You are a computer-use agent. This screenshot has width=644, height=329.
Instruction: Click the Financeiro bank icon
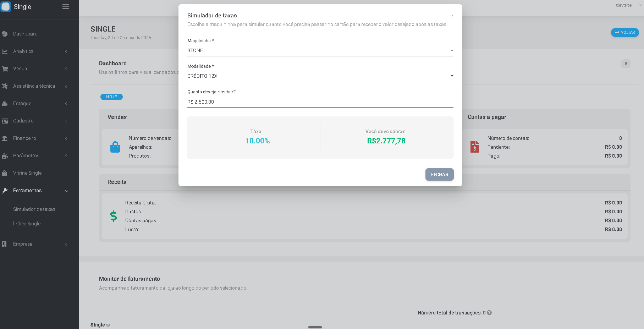[5, 138]
